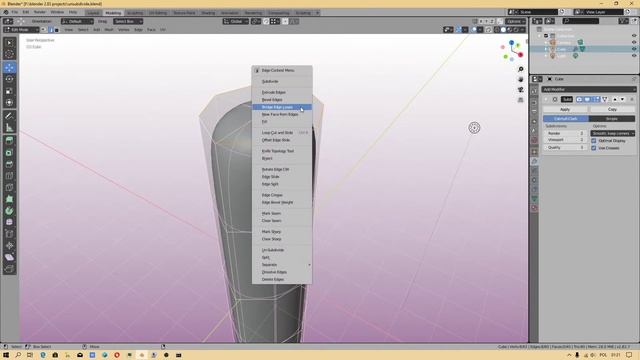Toggle modifier viewport display icon
The height and width of the screenshot is (360, 640).
click(x=587, y=99)
